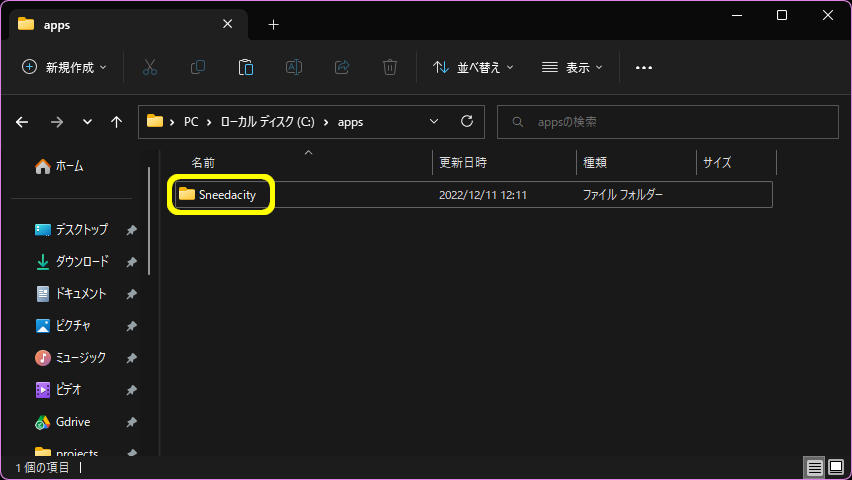
Task: Click the navigation pane scrollbar
Action: coord(149,220)
